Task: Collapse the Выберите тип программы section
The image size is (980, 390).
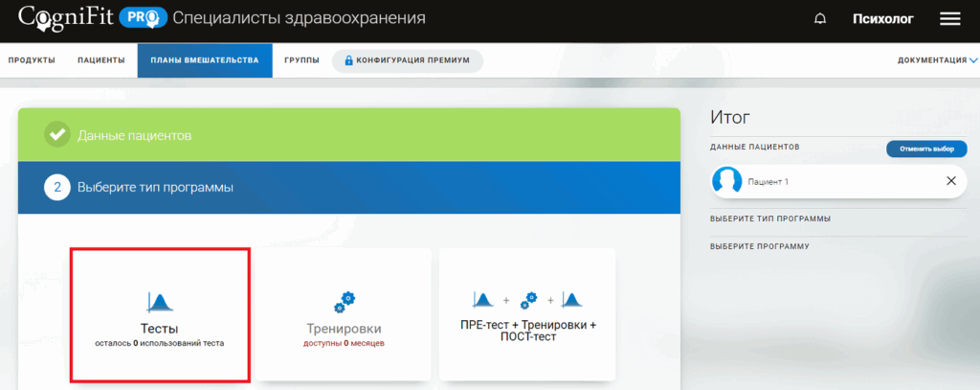Action: tap(348, 188)
